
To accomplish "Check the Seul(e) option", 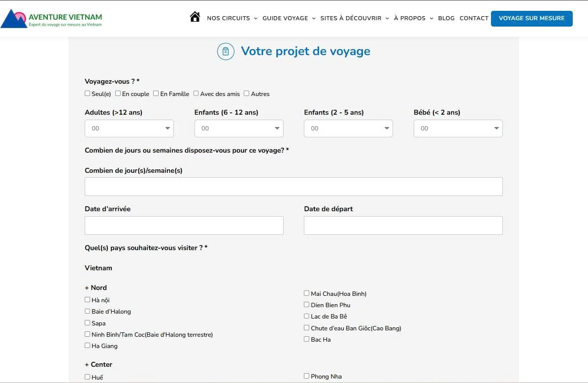I will pyautogui.click(x=87, y=94).
